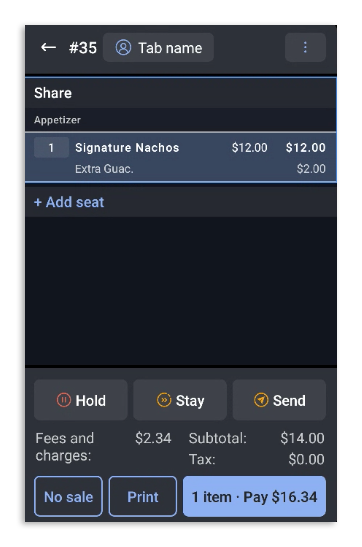The height and width of the screenshot is (547, 362).
Task: Go back using the left arrow icon
Action: point(48,47)
